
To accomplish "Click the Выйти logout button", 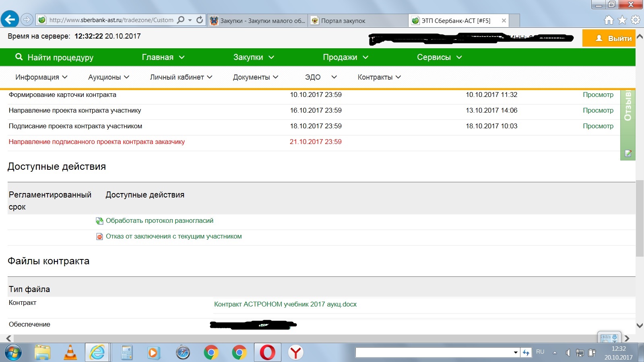I will (x=609, y=38).
